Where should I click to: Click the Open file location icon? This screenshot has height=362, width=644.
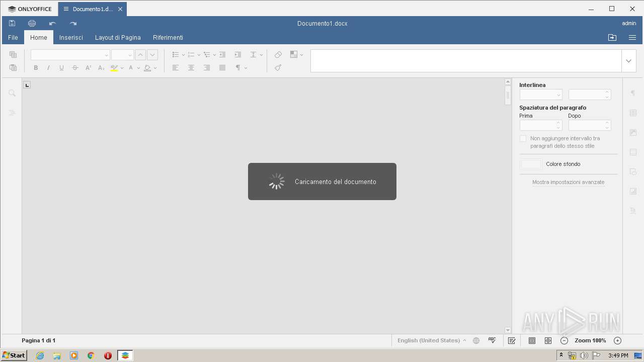[x=612, y=38]
